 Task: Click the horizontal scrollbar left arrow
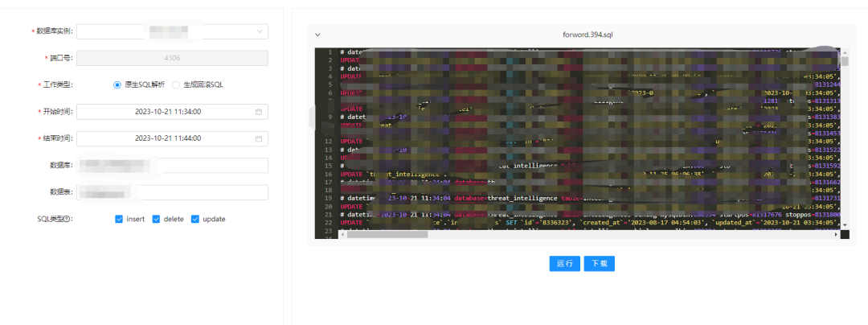point(342,235)
